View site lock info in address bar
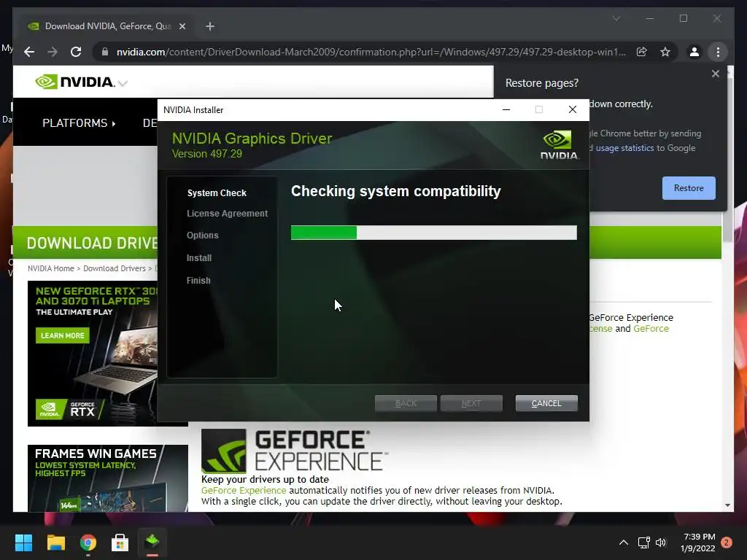Screen dimensions: 747x560 [105, 52]
